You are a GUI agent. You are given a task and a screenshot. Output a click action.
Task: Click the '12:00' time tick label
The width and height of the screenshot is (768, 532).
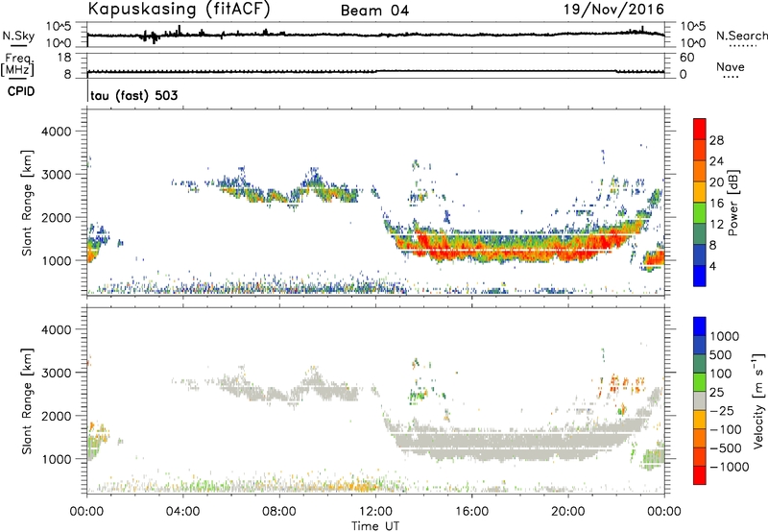tap(375, 512)
